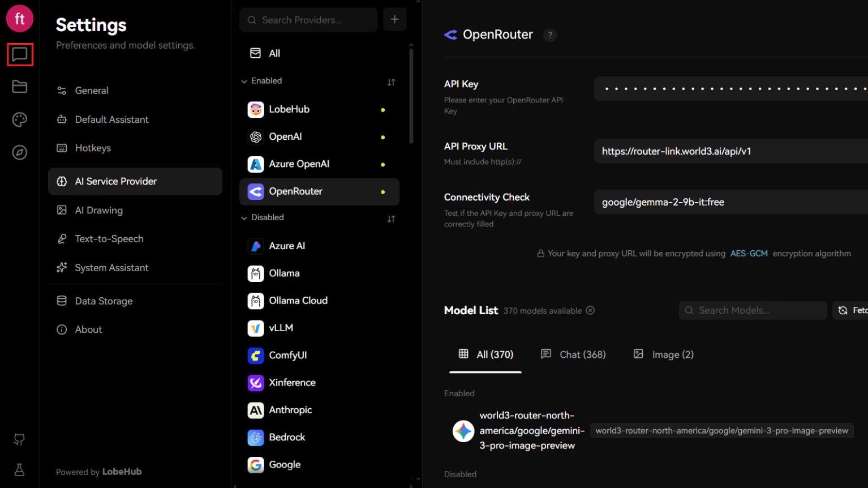The image size is (868, 488).
Task: Select the OpenAI provider
Action: [x=319, y=136]
